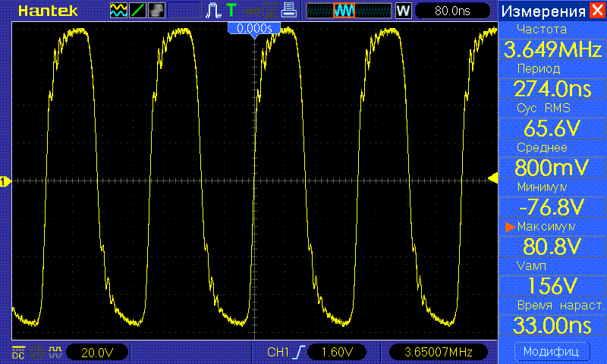Click the rising edge trigger slope icon
The image size is (607, 364).
click(x=300, y=352)
